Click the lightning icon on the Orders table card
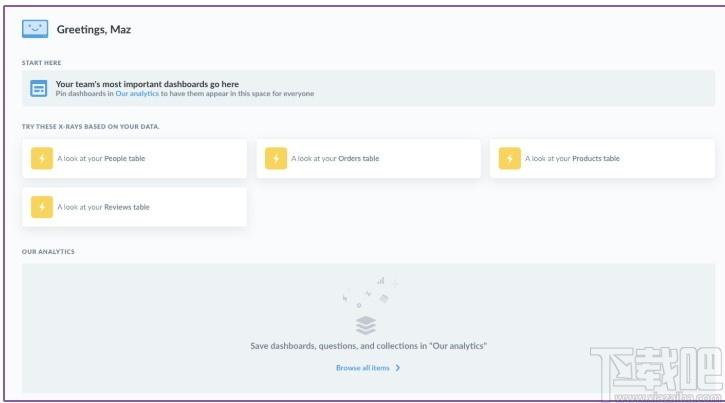This screenshot has height=403, width=725. click(x=276, y=159)
